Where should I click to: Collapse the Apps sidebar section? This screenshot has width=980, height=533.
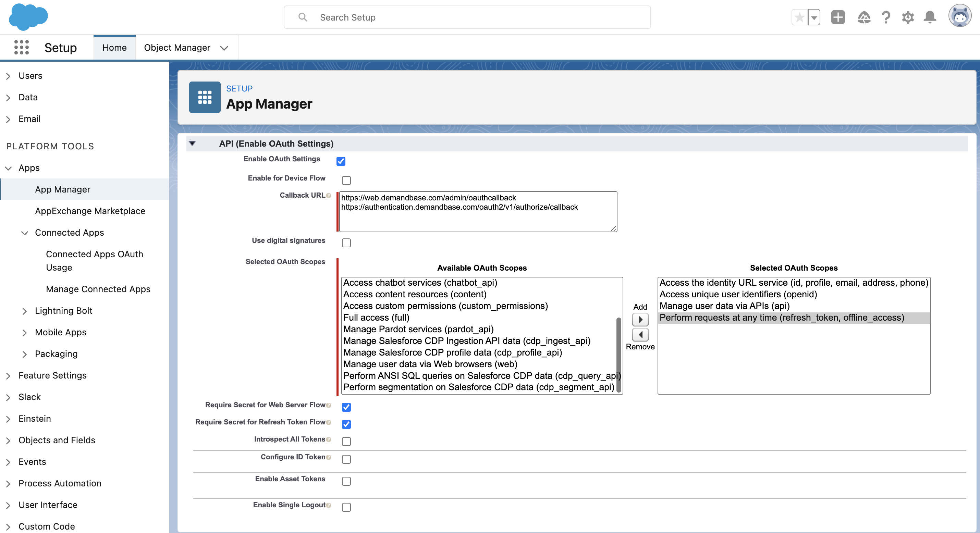point(8,168)
